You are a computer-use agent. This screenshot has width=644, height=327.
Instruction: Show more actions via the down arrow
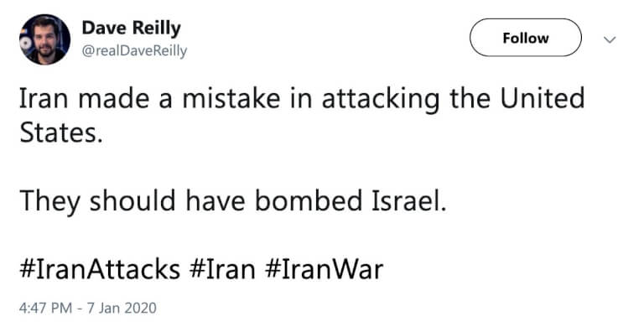coord(610,39)
